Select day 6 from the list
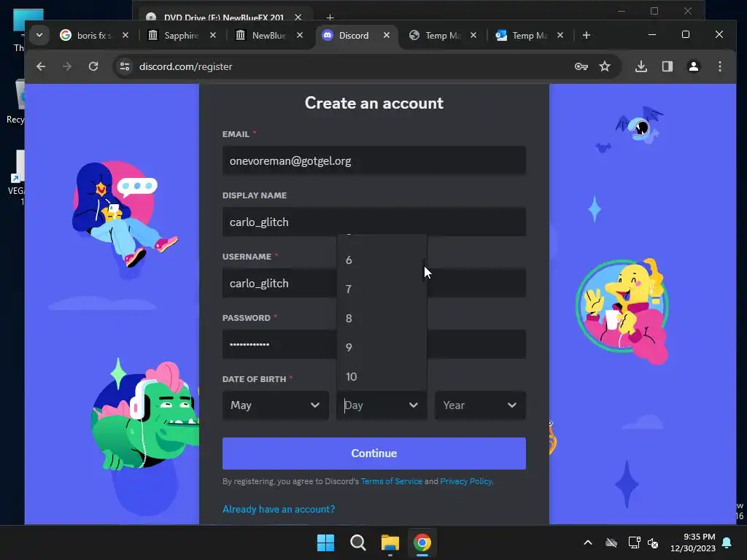The height and width of the screenshot is (560, 747). click(382, 260)
